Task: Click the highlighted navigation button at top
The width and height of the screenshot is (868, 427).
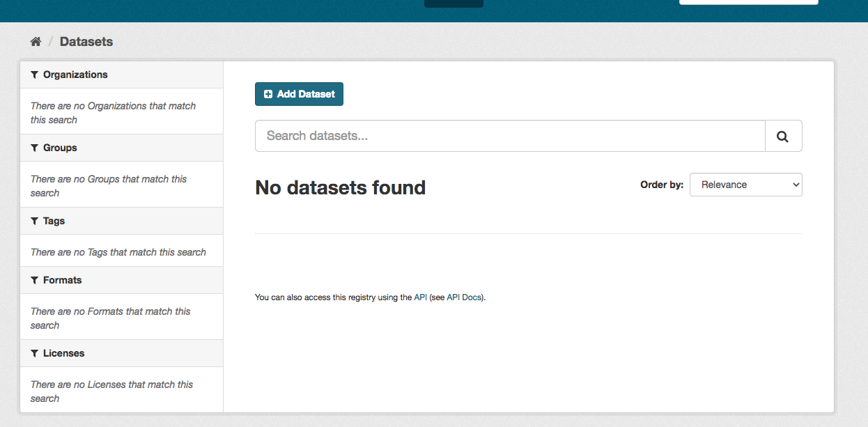Action: tap(454, 3)
